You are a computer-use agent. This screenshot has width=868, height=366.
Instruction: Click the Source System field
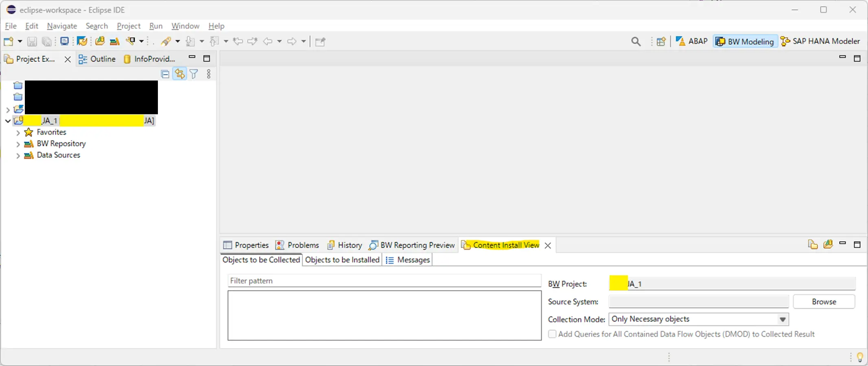tap(698, 302)
